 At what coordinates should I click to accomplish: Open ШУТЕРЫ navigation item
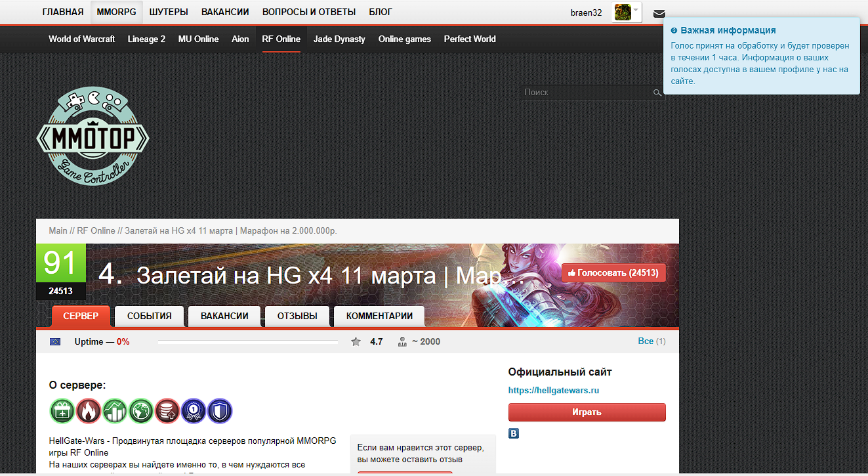[169, 12]
